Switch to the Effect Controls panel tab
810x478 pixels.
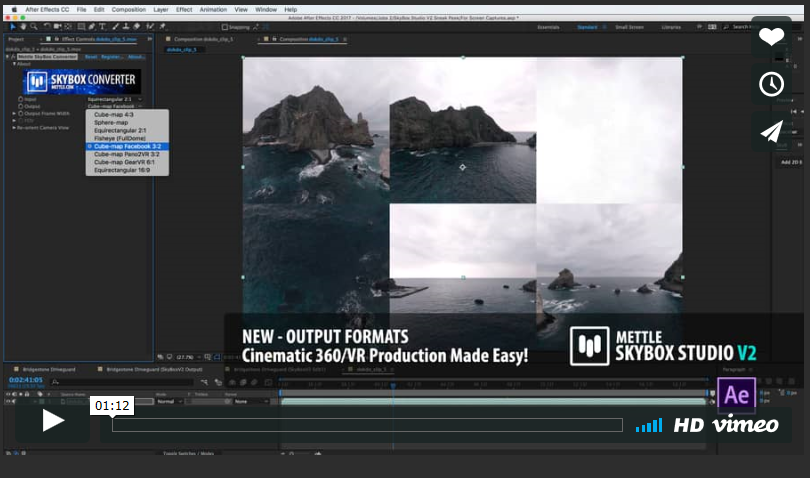[99, 39]
